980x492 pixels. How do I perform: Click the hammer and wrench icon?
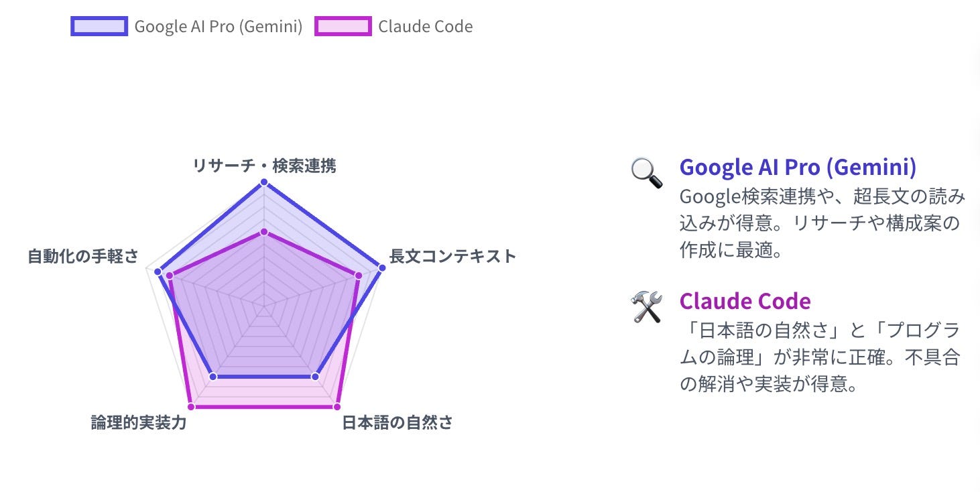(x=647, y=308)
